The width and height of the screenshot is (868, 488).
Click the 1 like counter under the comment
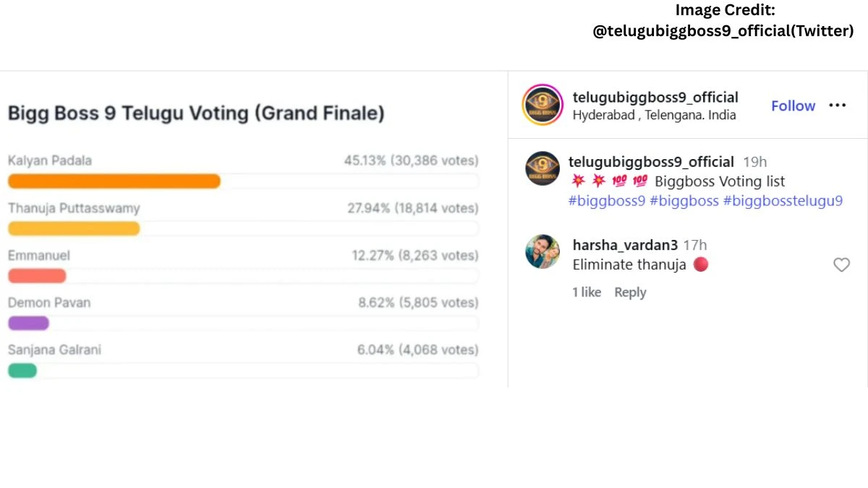(586, 292)
